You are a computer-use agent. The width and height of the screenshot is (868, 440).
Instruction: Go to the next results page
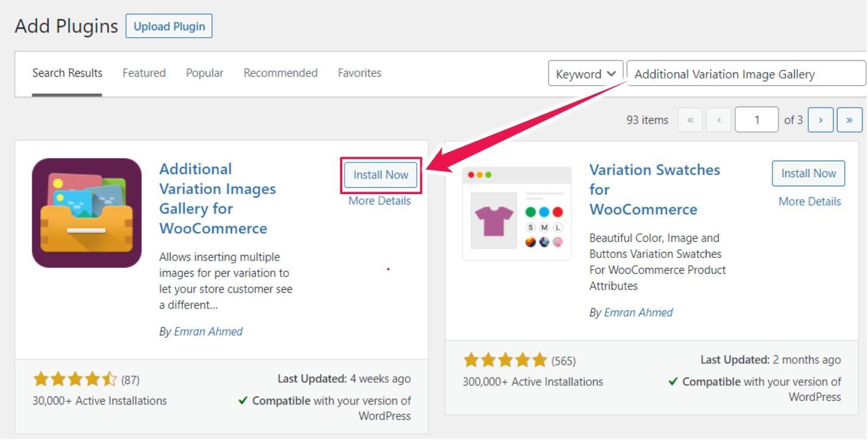click(x=820, y=120)
